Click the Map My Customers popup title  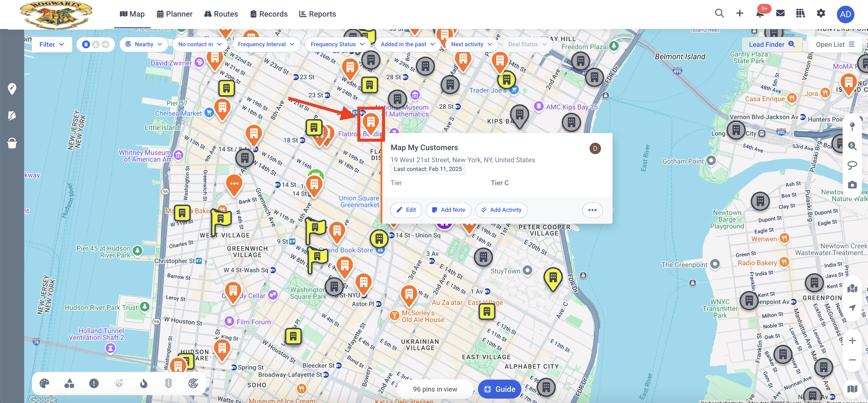(424, 148)
